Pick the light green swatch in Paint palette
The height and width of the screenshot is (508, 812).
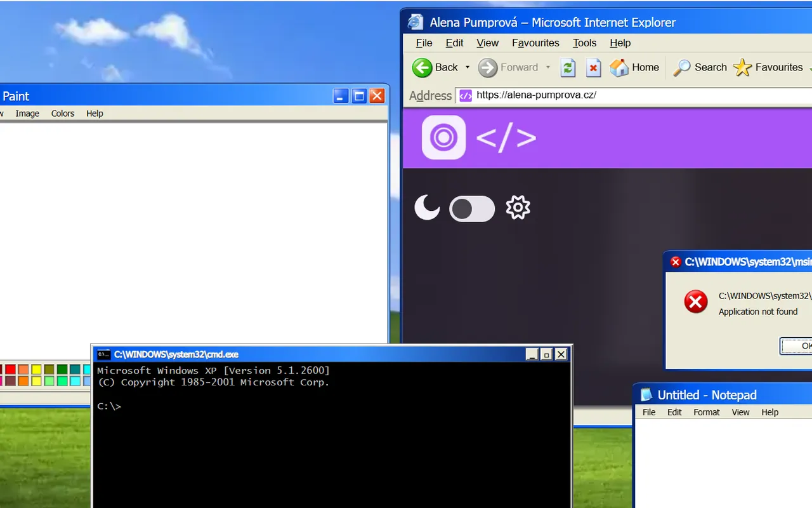[x=49, y=381]
